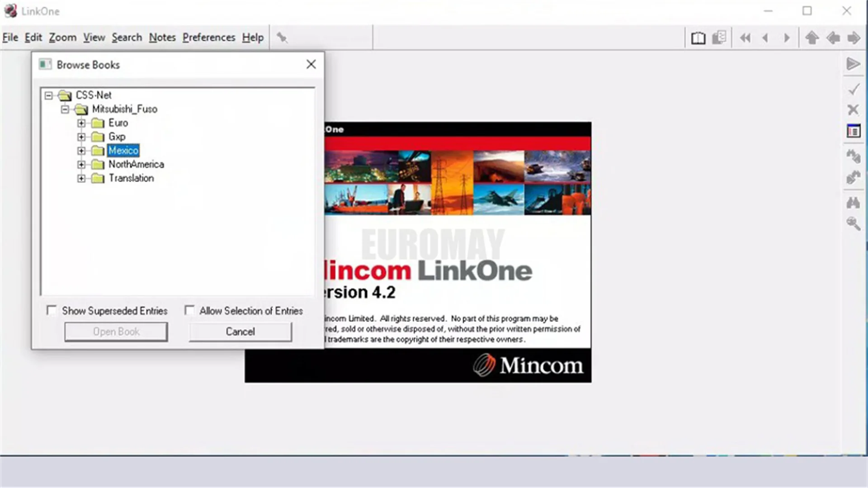868x488 pixels.
Task: Open the Zoom menu
Action: tap(62, 38)
